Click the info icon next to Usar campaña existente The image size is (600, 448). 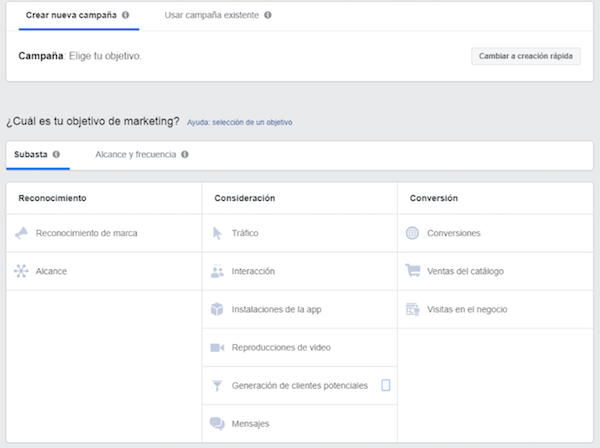coord(268,15)
